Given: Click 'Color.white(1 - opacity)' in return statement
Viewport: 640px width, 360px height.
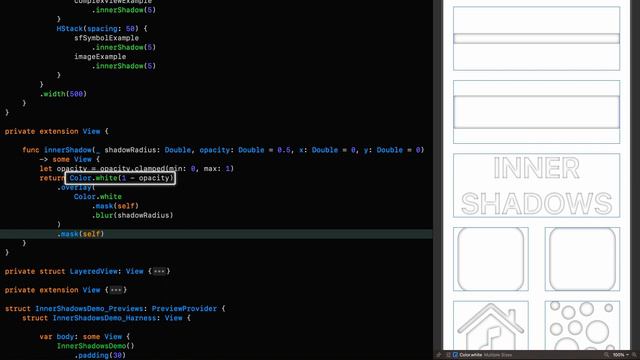Looking at the screenshot, I should 121,178.
